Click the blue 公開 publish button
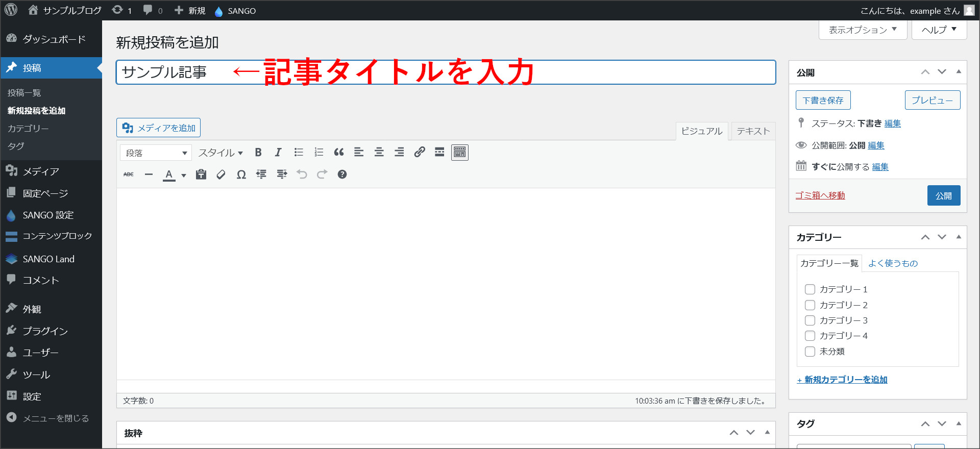 pos(943,195)
